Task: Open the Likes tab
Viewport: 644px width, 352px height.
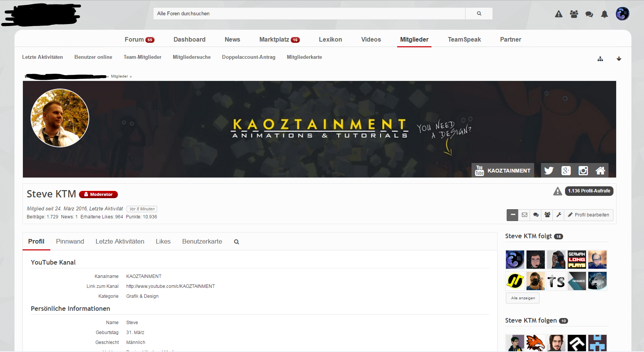Action: tap(163, 241)
